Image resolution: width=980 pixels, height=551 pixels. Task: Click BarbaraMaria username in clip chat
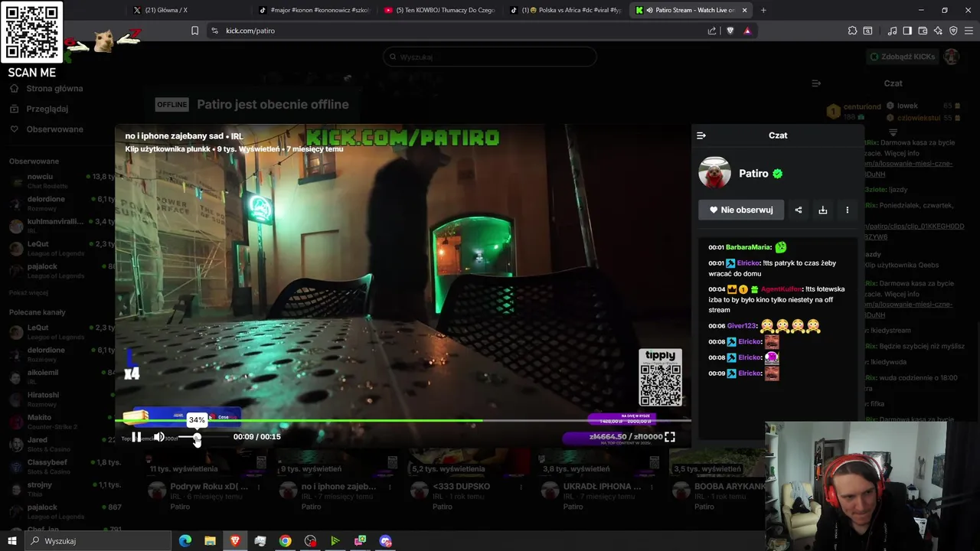click(x=748, y=247)
